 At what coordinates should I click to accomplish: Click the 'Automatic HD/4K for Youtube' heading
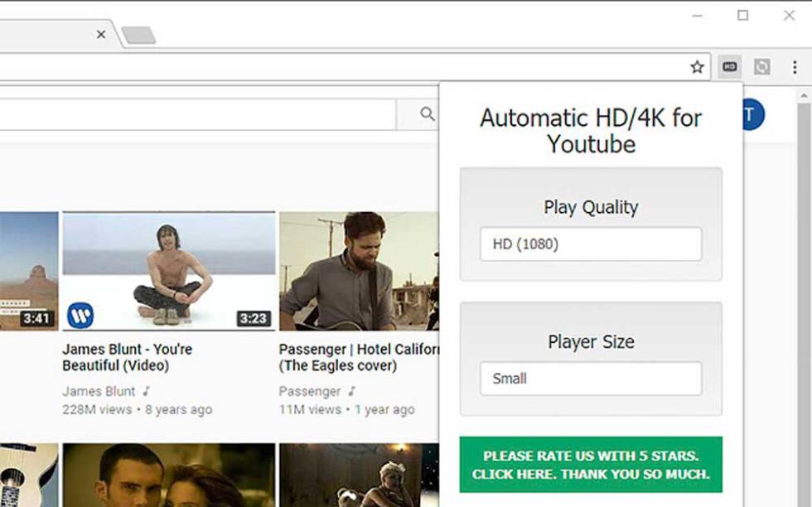591,131
